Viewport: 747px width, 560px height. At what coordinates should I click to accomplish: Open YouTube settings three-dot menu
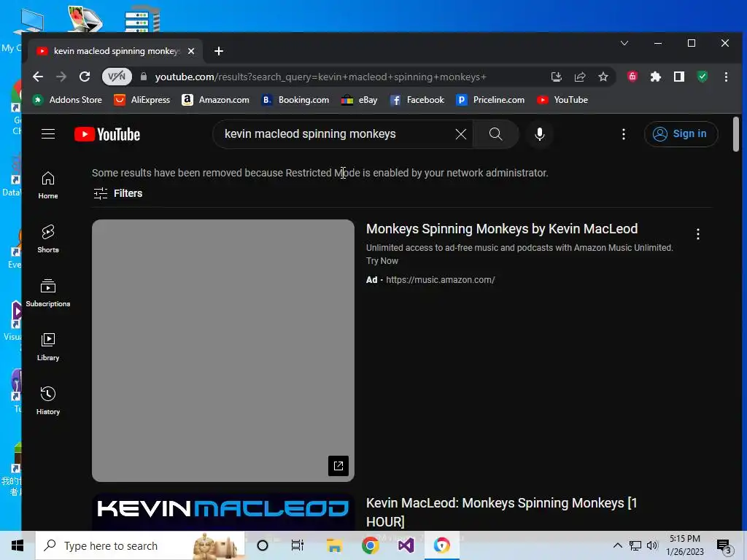[624, 134]
